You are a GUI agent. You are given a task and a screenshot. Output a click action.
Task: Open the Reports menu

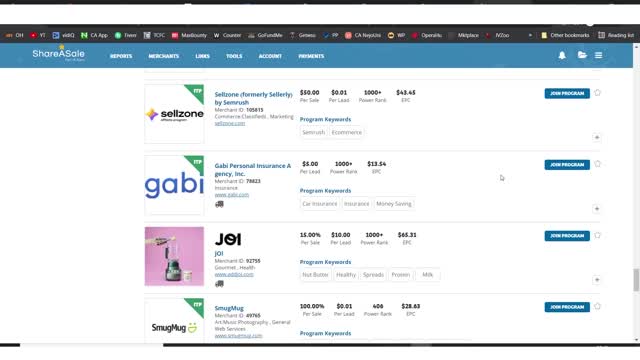click(121, 56)
